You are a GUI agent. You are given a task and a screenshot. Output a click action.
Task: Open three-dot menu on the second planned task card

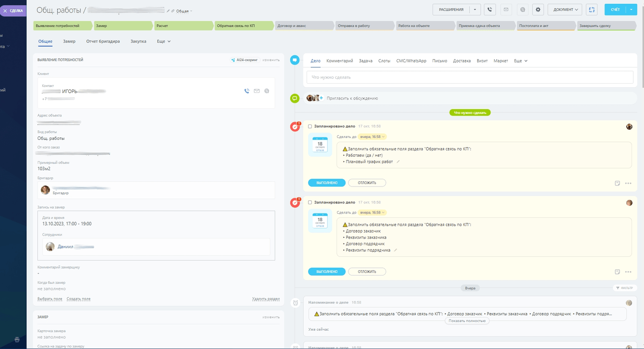[628, 272]
